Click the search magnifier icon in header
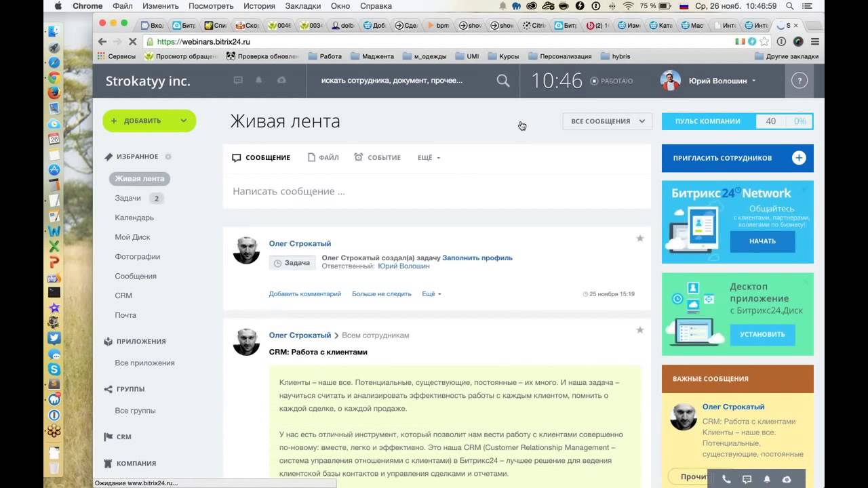 pos(502,81)
